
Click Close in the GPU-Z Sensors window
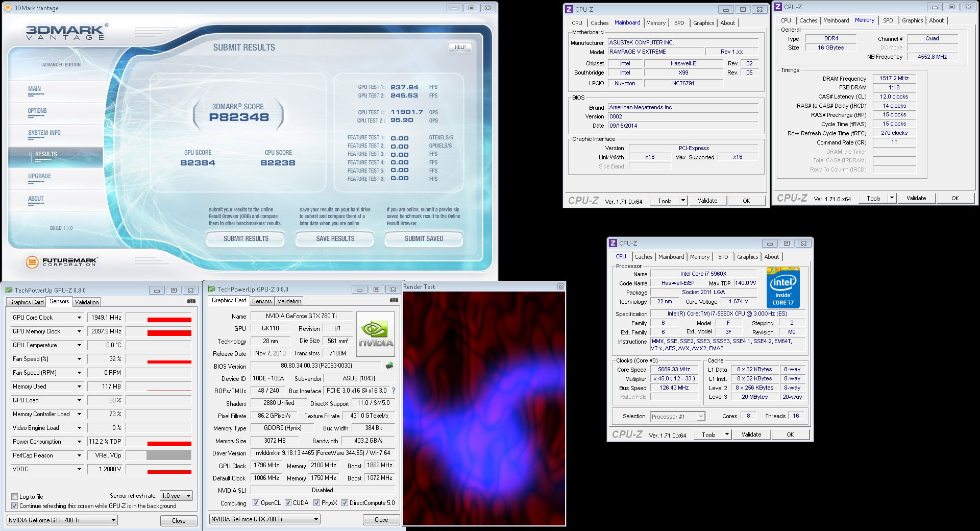point(179,521)
